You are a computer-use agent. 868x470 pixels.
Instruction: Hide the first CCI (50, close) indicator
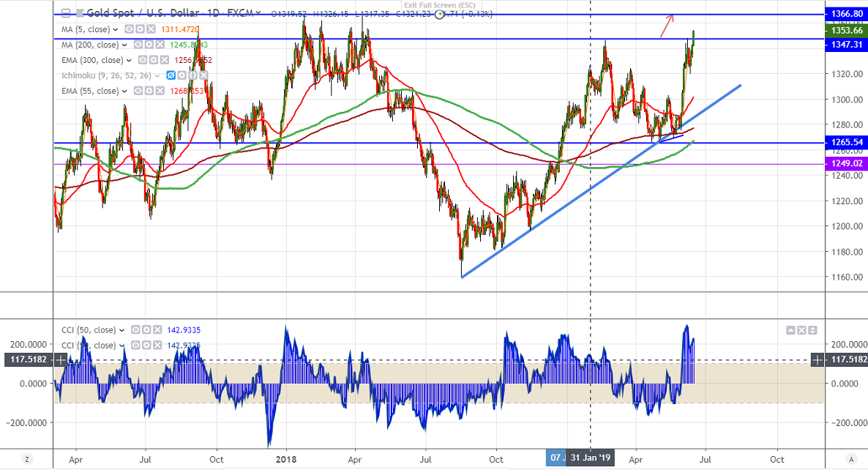pos(135,329)
